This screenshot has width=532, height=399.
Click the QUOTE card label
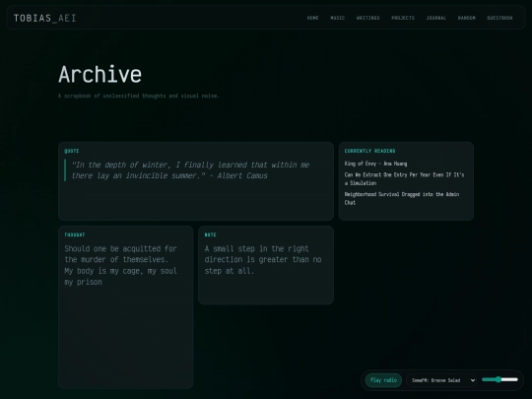pyautogui.click(x=72, y=151)
